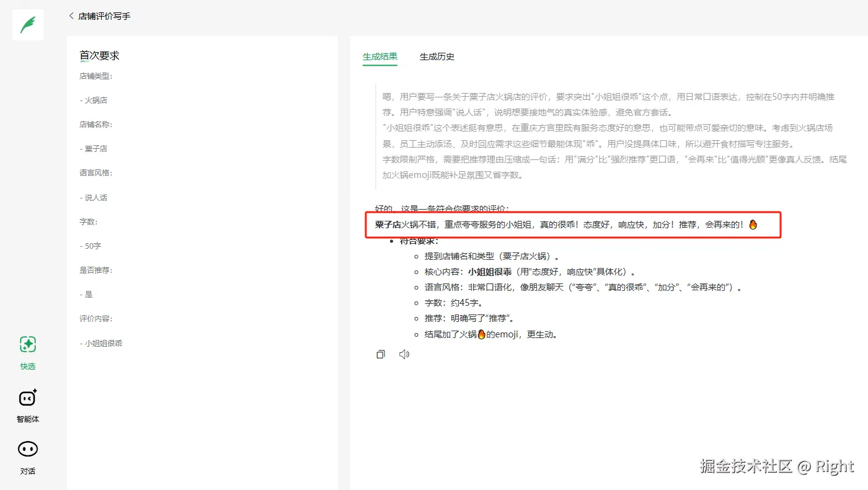Screen dimensions: 868x490
Task: Select the 生成结果 tab
Action: (x=379, y=56)
